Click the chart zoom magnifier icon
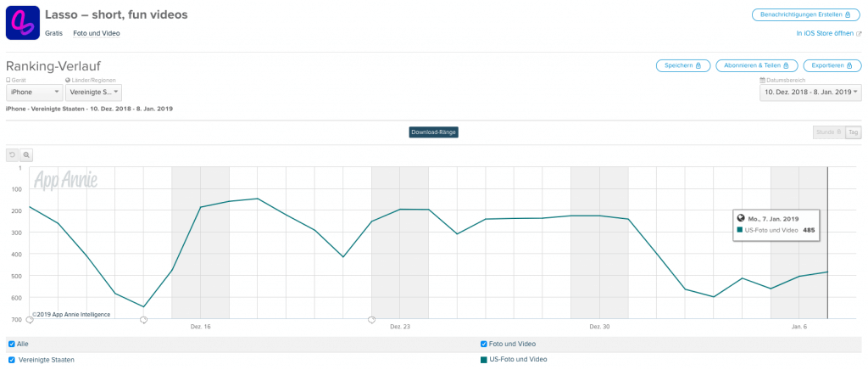This screenshot has width=868, height=370. (26, 155)
